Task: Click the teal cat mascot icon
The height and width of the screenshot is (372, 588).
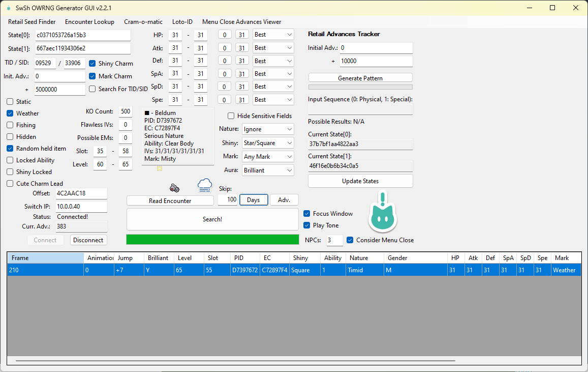Action: [383, 212]
